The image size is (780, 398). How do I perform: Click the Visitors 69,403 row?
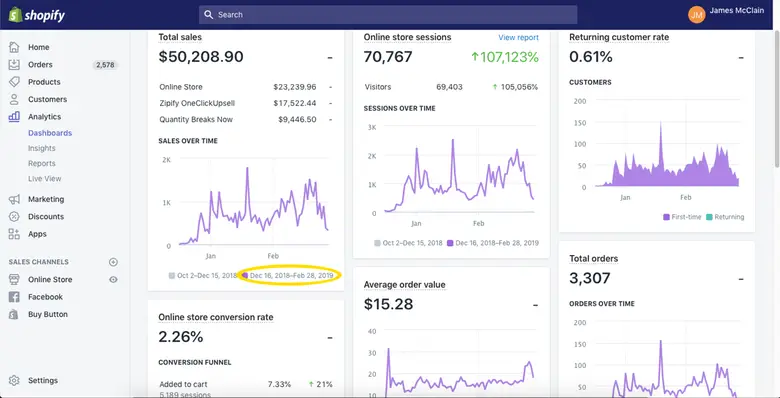[x=451, y=87]
